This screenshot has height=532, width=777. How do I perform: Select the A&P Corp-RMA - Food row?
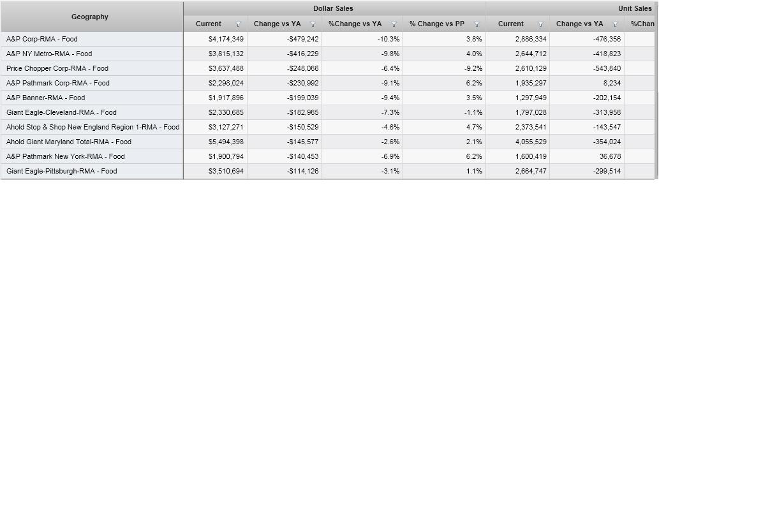click(x=42, y=39)
